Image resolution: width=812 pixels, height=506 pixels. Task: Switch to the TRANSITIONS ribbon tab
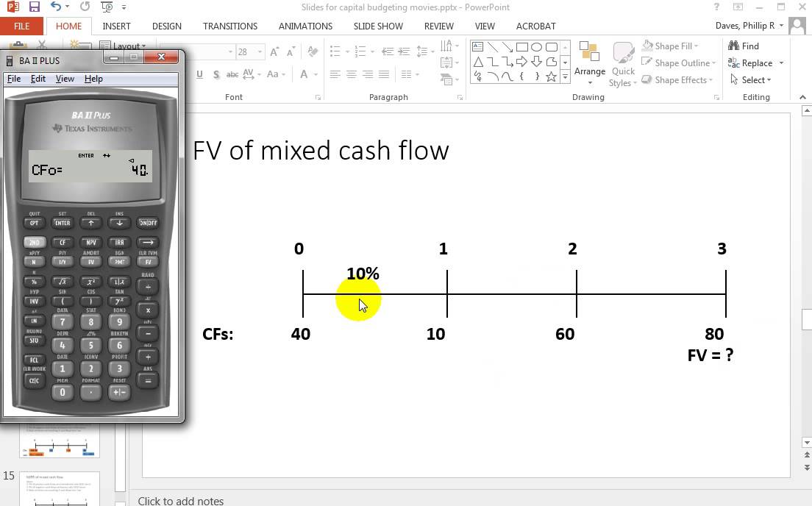pos(230,26)
